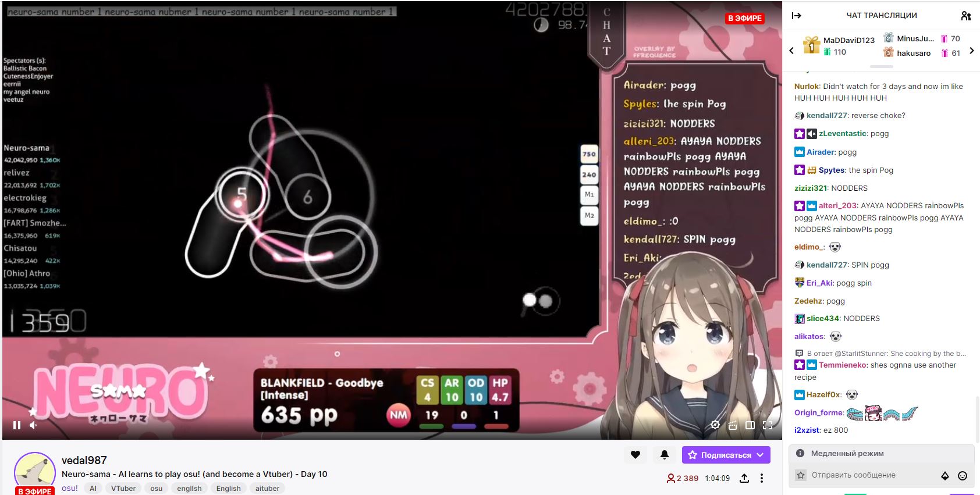This screenshot has height=495, width=980.
Task: Select the capitalized English tag
Action: [228, 488]
